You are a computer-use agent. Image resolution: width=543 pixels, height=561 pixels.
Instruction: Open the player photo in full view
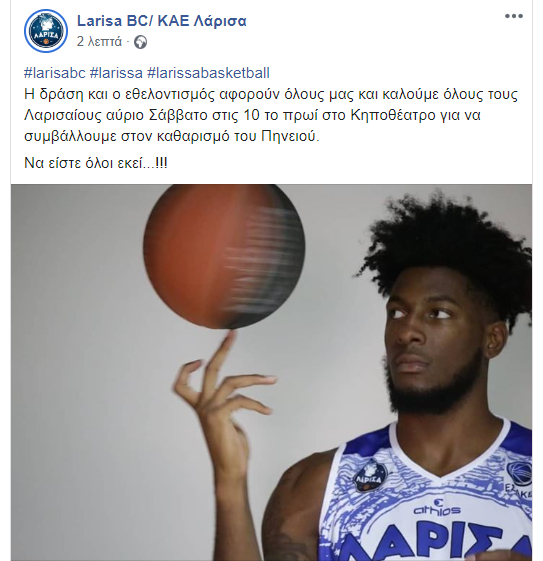(271, 372)
